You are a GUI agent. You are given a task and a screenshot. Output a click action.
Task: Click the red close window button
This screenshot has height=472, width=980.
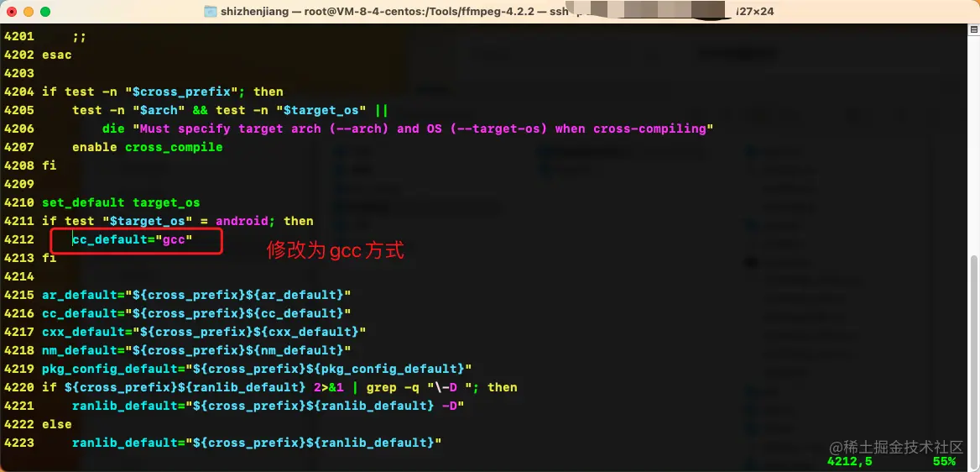coord(11,11)
